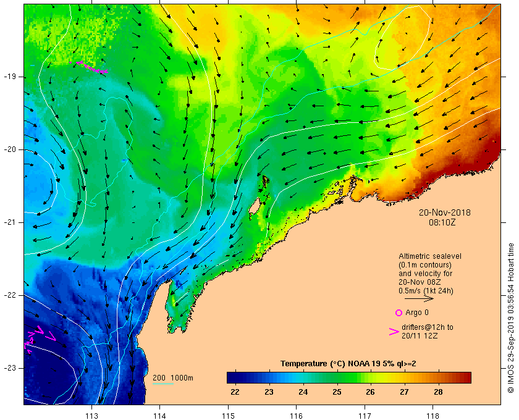Click the 0.5m/s velocity scale arrow
The height and width of the screenshot is (420, 519).
[x=419, y=299]
